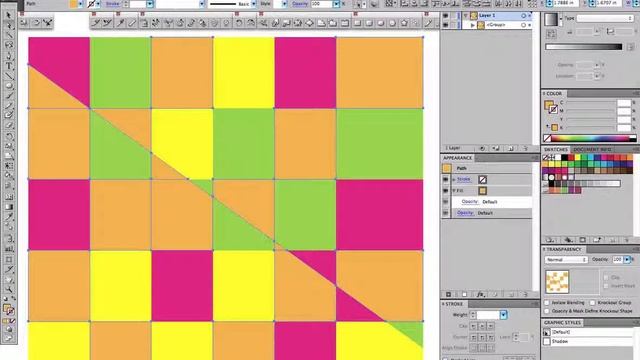640x360 pixels.
Task: Open brush definition Basic dropdown
Action: 253,4
